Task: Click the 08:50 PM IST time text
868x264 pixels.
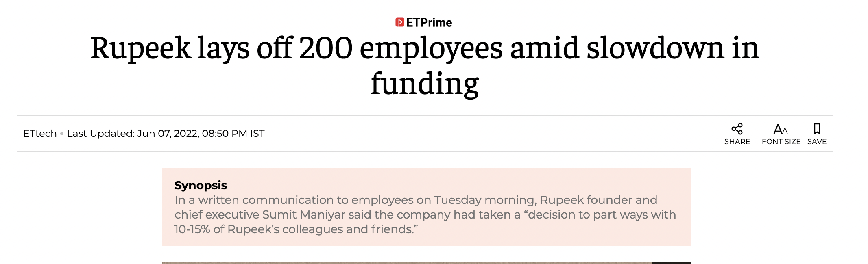Action: 233,134
